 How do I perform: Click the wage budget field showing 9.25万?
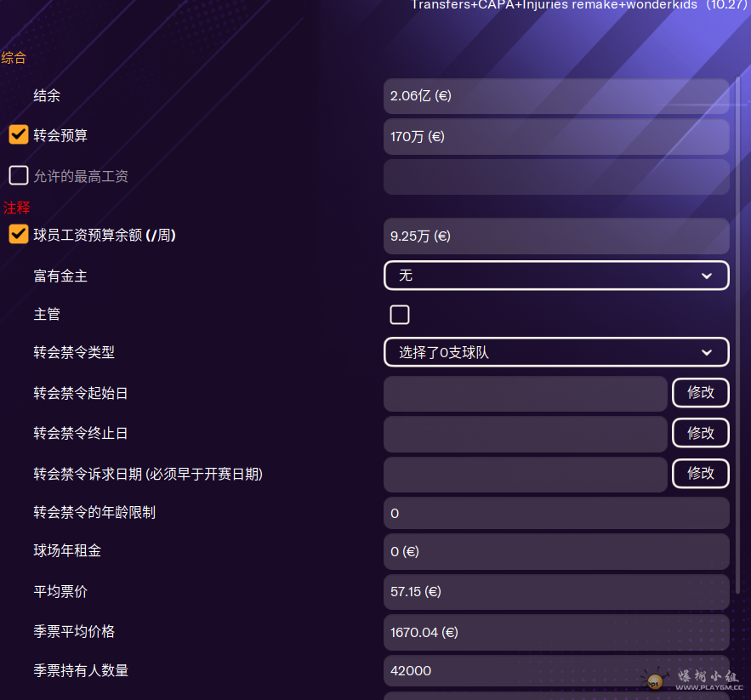[556, 236]
